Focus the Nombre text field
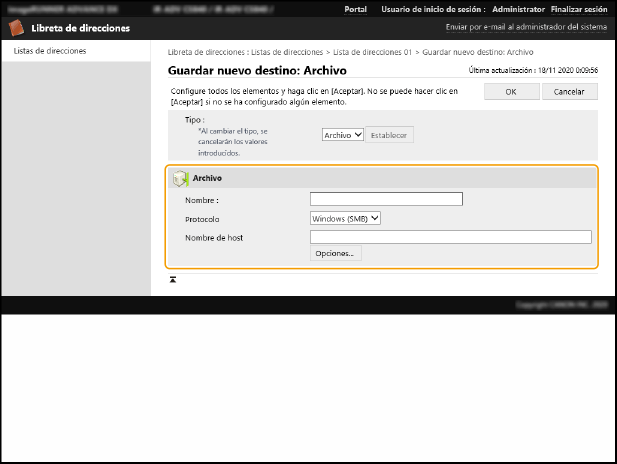 [x=386, y=199]
